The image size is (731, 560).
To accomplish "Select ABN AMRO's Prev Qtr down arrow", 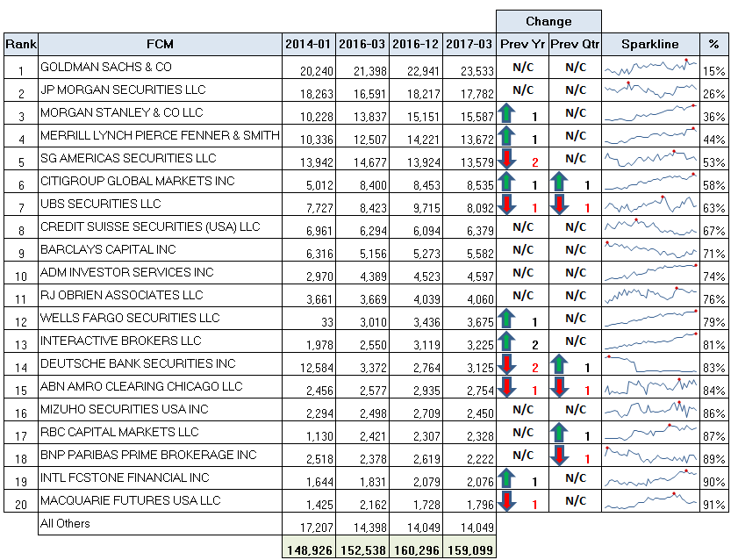I will (x=560, y=387).
